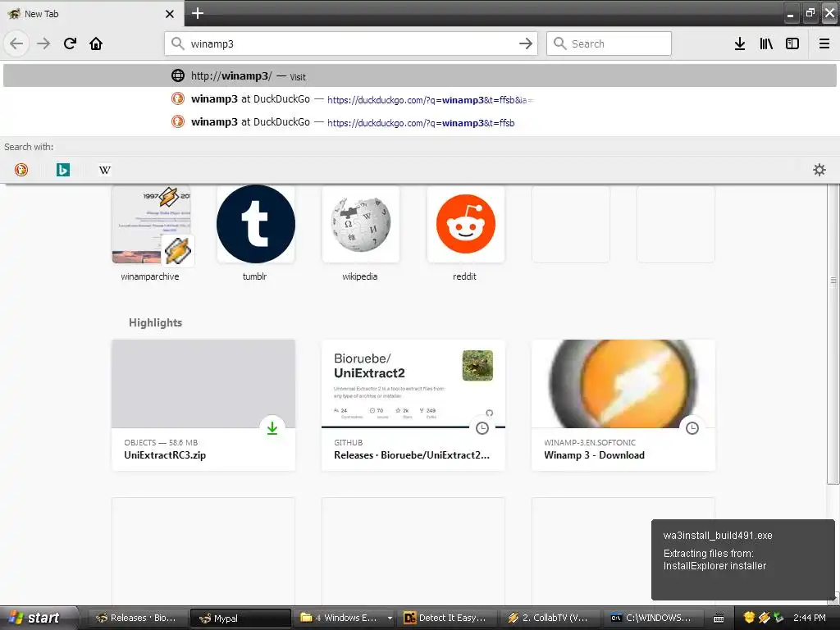Open the hamburger application menu
The image size is (840, 630).
click(824, 43)
